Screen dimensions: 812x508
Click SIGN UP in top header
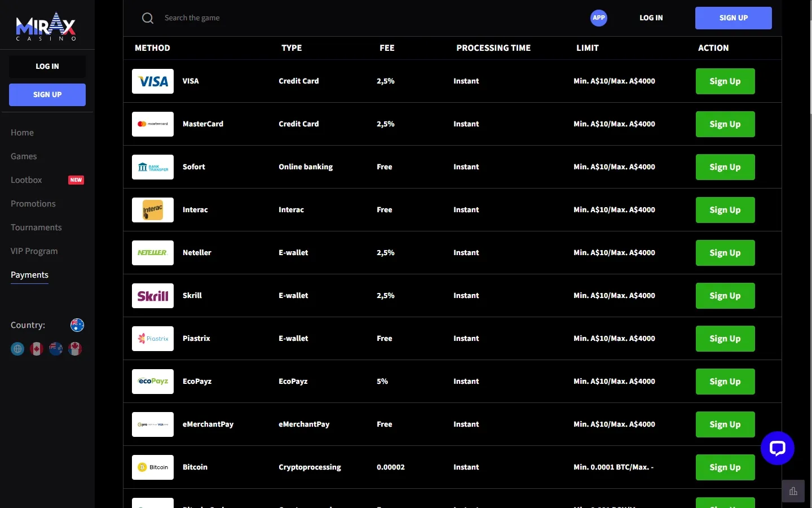(734, 18)
